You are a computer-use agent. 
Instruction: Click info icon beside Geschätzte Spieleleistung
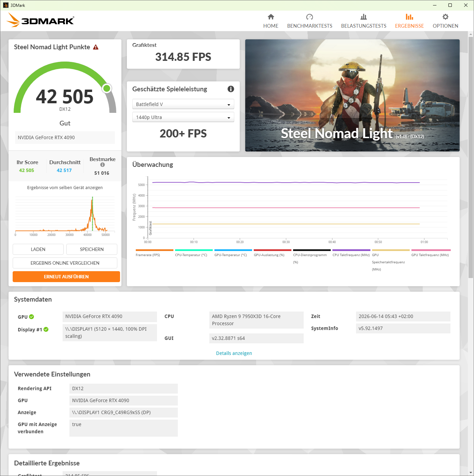pyautogui.click(x=231, y=89)
